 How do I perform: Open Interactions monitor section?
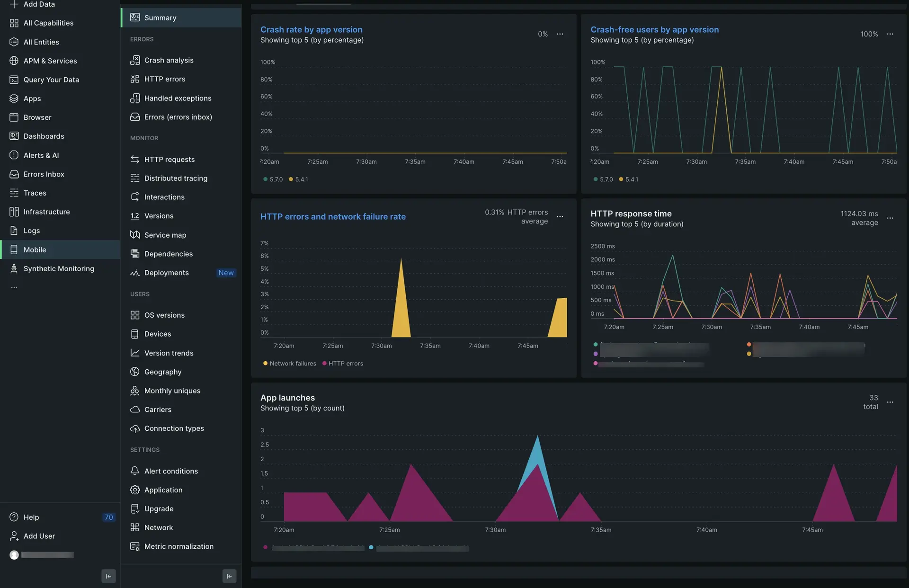coord(164,197)
